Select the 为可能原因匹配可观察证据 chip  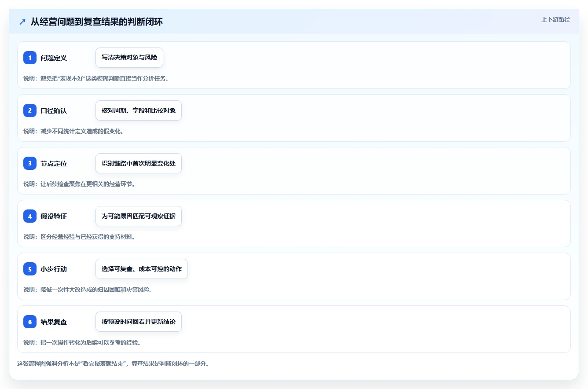pyautogui.click(x=139, y=216)
